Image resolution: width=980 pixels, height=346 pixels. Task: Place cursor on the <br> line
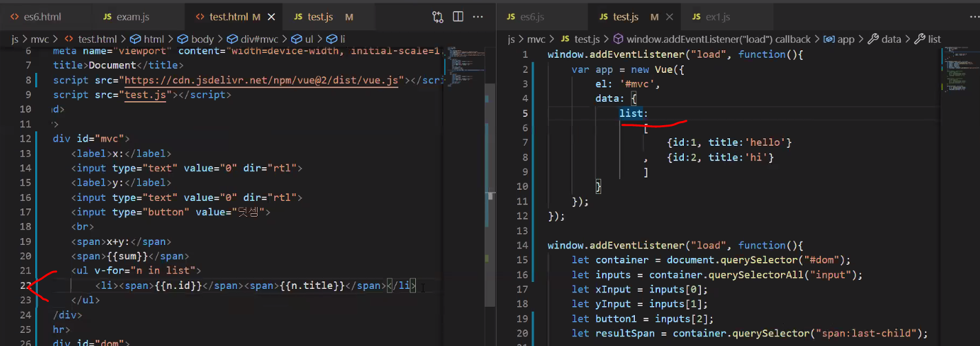[x=83, y=226]
